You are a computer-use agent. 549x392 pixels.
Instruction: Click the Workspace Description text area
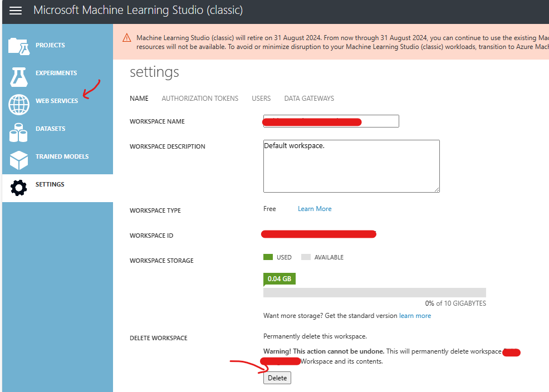click(x=351, y=166)
